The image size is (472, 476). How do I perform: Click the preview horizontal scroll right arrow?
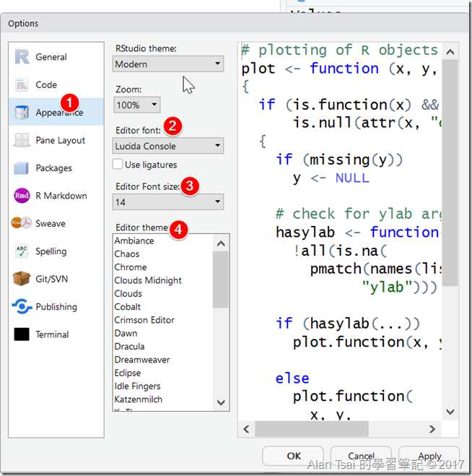pos(432,429)
